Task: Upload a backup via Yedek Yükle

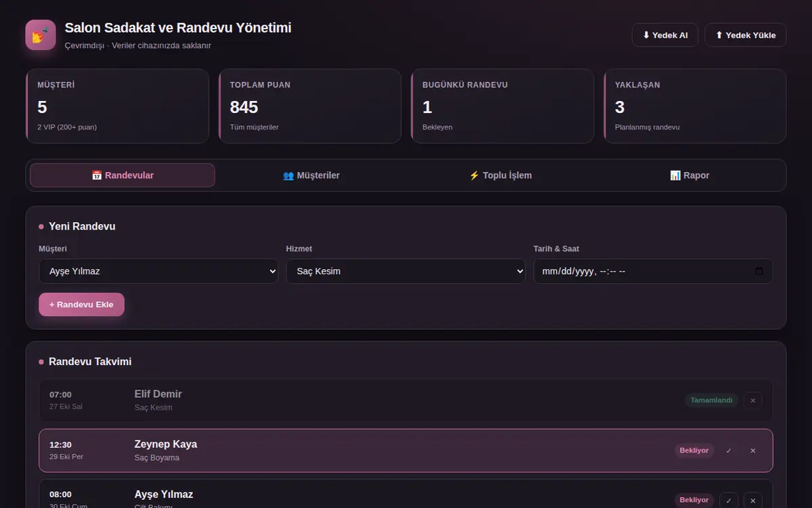Action: [x=745, y=35]
